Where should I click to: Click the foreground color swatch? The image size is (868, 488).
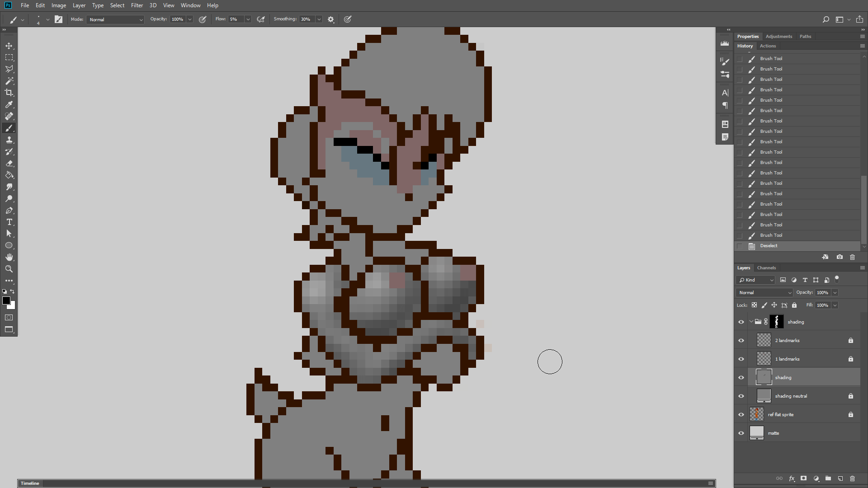pyautogui.click(x=6, y=300)
